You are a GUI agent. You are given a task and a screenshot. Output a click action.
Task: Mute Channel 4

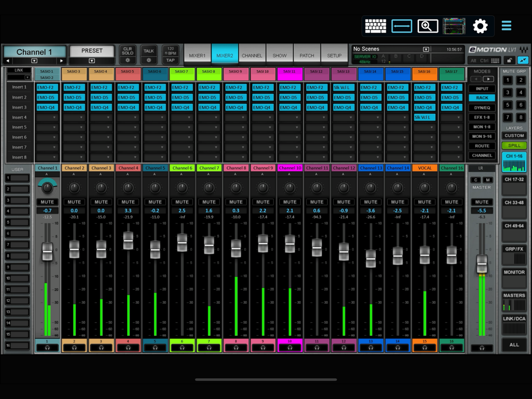(x=128, y=202)
